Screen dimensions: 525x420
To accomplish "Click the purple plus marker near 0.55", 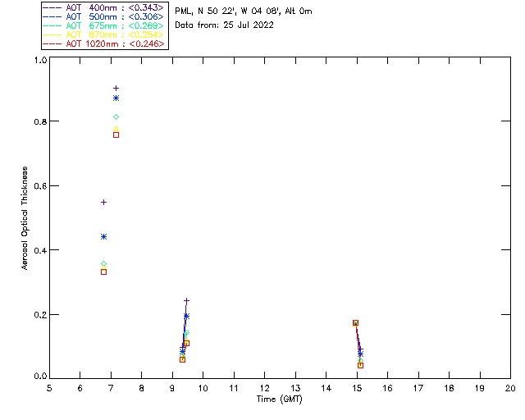I will [104, 203].
